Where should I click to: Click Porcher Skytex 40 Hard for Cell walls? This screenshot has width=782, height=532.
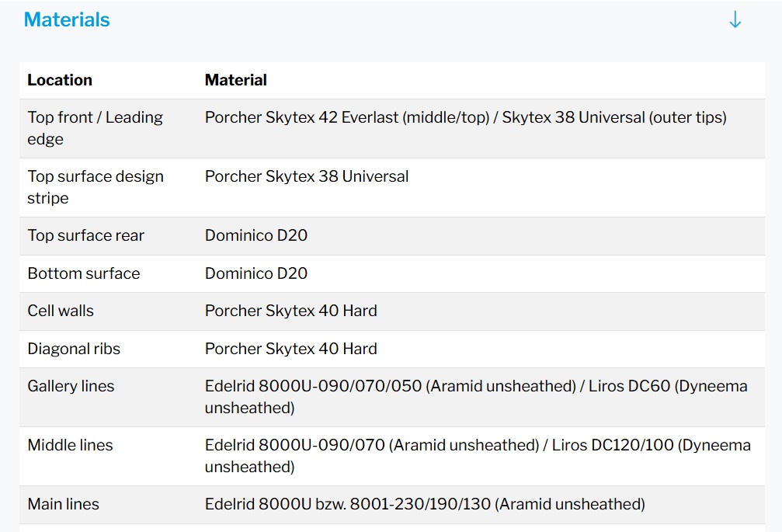[x=290, y=311]
